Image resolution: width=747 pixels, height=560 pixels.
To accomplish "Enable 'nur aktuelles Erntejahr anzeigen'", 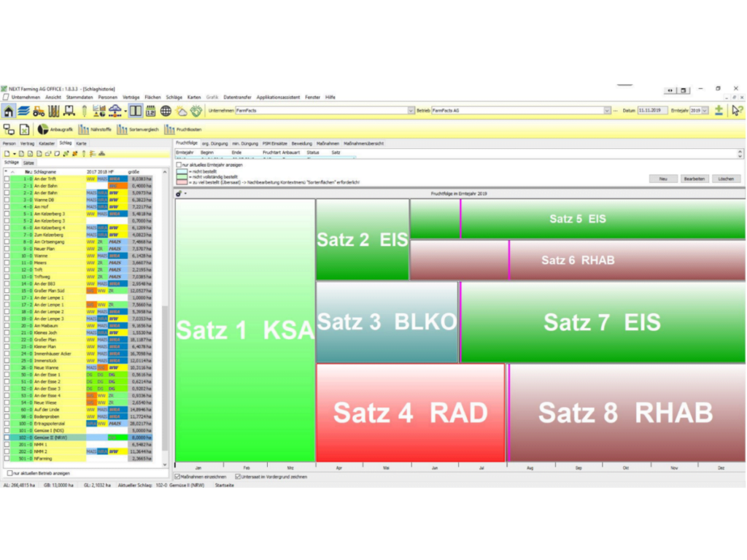I will coord(179,165).
